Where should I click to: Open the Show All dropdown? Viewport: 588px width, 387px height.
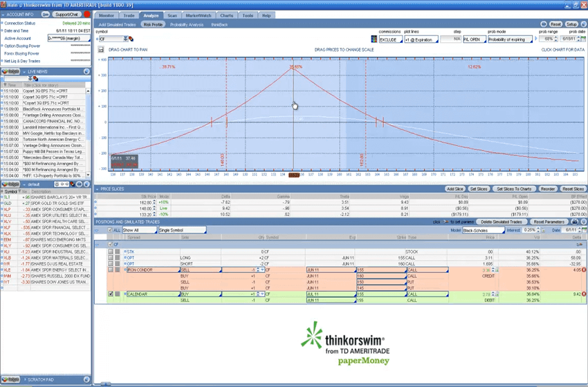[140, 230]
